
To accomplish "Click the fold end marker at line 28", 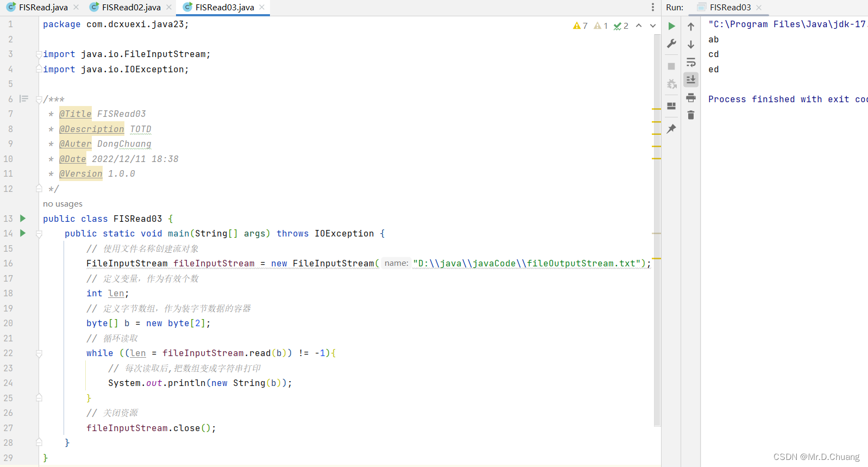I will tap(39, 443).
